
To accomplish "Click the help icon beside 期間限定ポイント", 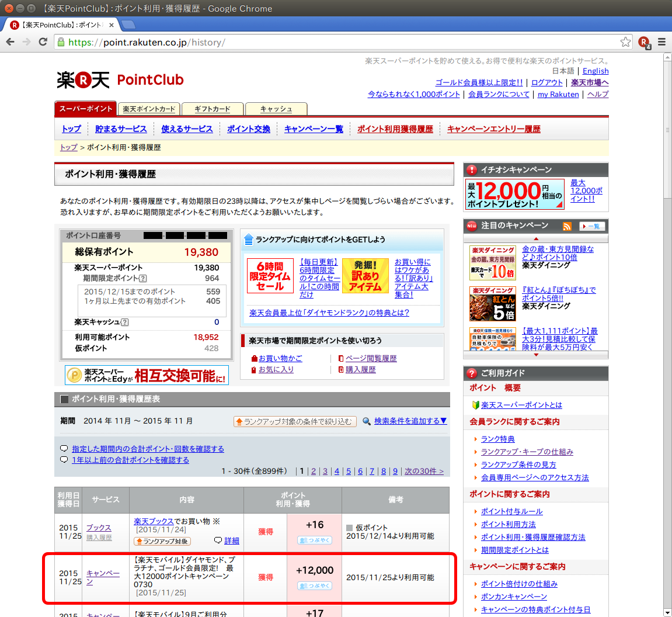I will point(143,278).
